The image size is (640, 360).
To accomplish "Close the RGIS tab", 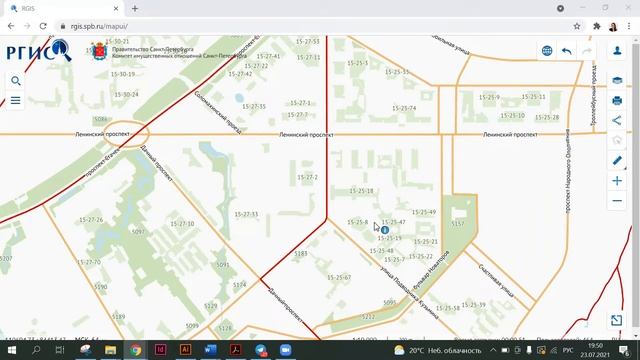I will pos(116,9).
